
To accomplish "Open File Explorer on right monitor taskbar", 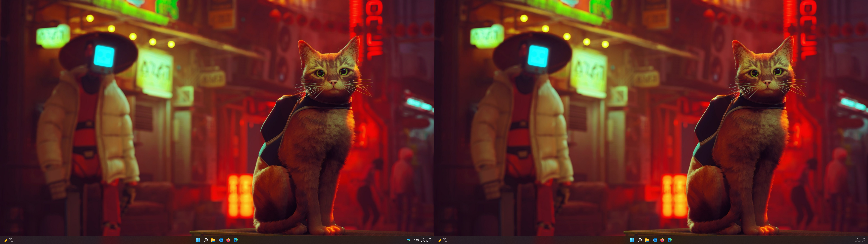I will 647,240.
